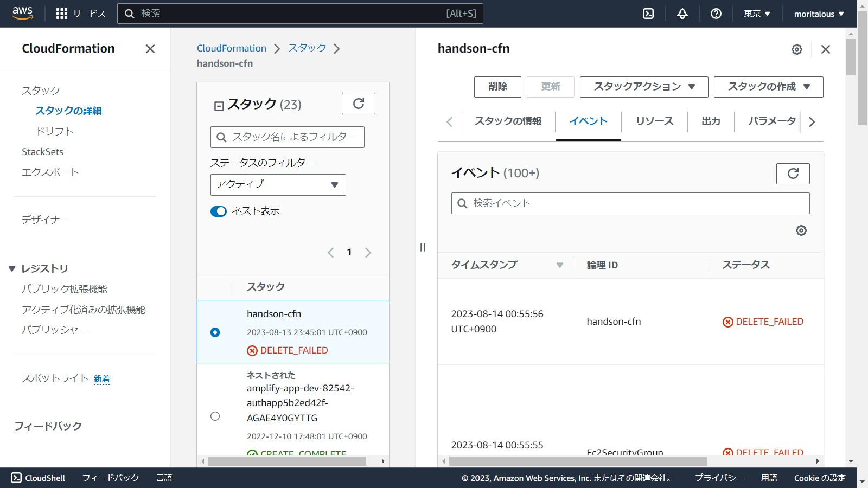868x488 pixels.
Task: Switch to the リソース tab
Action: [654, 121]
